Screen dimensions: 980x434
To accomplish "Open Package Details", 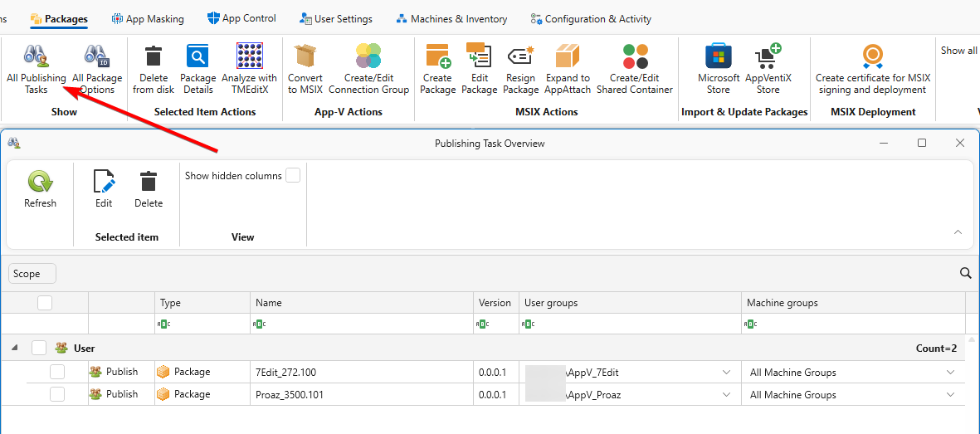I will pyautogui.click(x=198, y=69).
